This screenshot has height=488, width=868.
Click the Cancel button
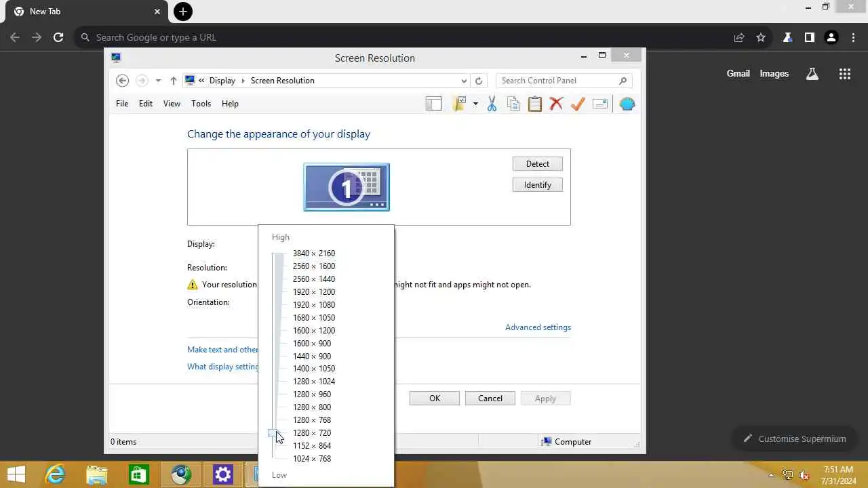click(490, 399)
